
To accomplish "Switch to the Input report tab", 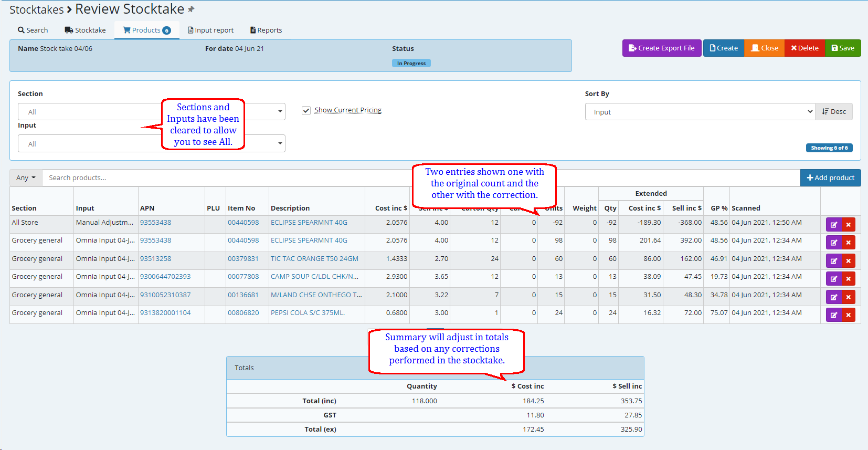I will tap(210, 30).
